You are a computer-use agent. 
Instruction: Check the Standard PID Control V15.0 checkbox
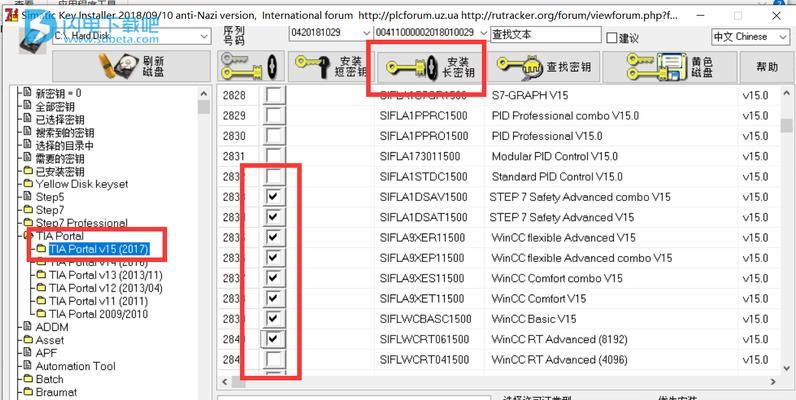[274, 177]
